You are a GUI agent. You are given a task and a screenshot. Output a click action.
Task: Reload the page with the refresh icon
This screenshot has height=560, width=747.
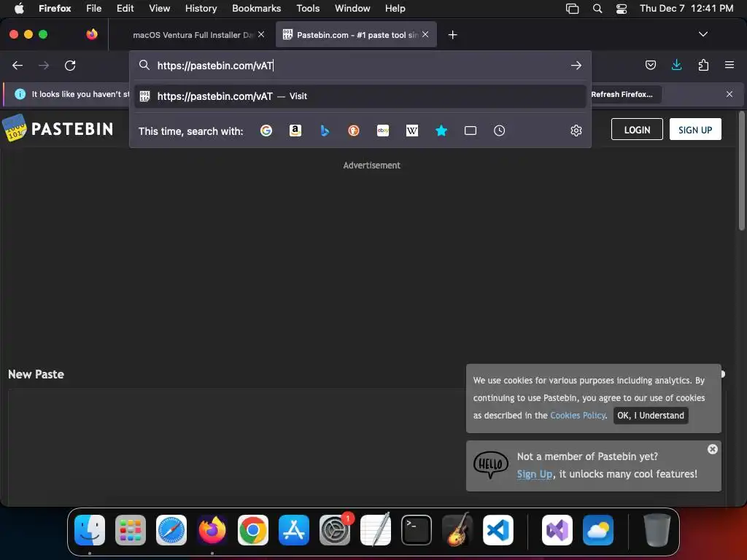pos(70,65)
